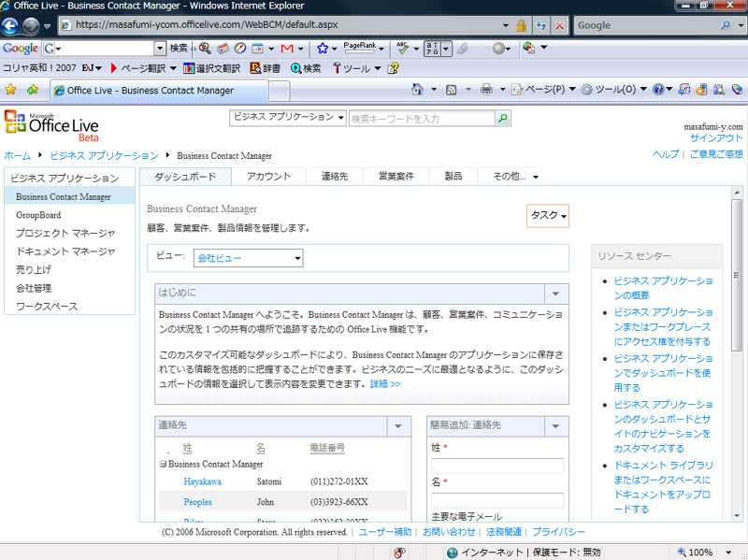Click the blue Help question mark icon
Image resolution: width=748 pixels, height=560 pixels.
[658, 89]
